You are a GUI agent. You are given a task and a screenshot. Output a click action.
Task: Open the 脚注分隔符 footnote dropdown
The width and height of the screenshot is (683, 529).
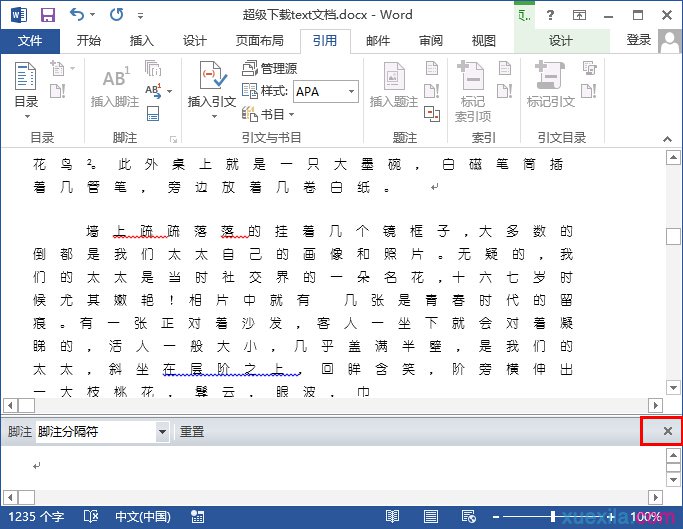pyautogui.click(x=163, y=432)
